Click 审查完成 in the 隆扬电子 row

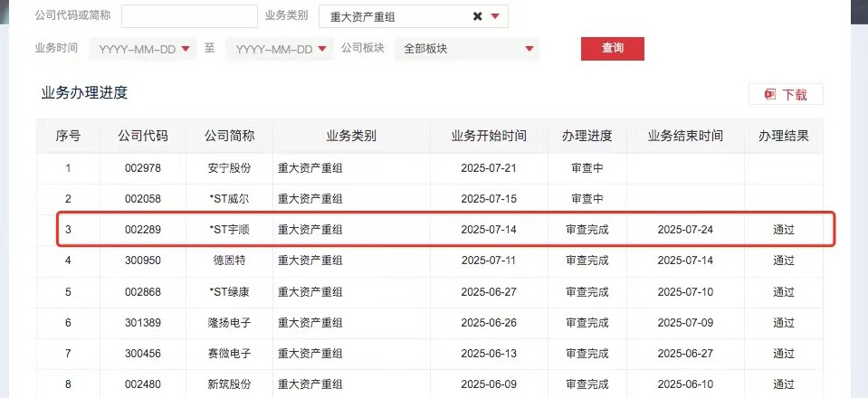[587, 322]
